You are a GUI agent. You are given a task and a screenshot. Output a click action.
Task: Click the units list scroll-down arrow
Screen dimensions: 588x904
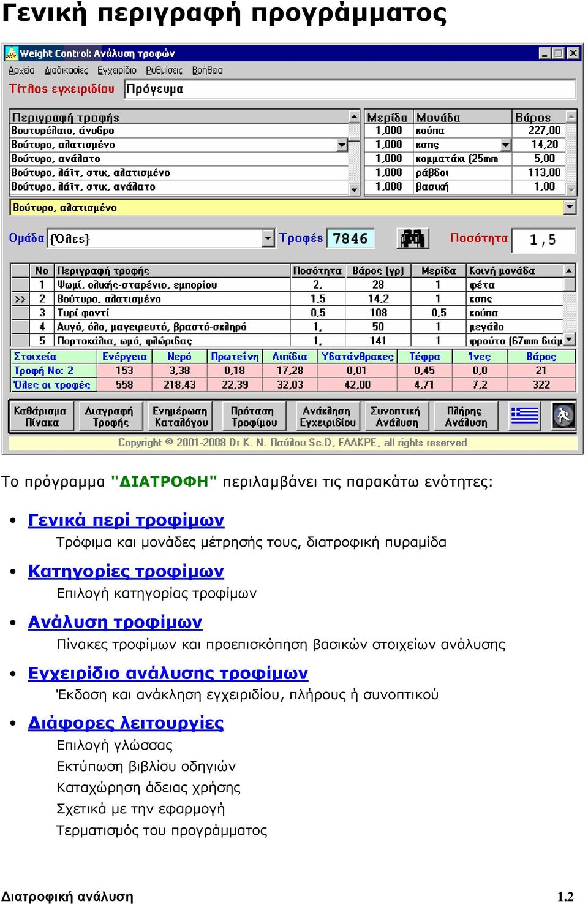571,189
